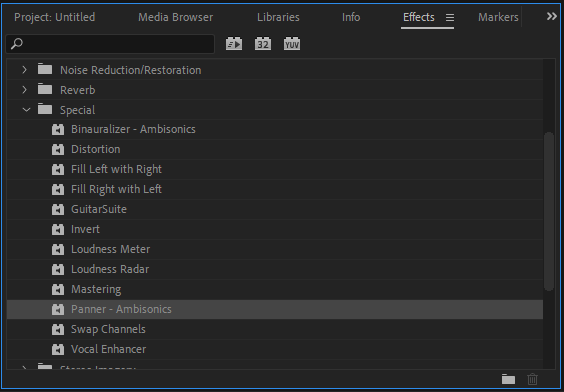564x392 pixels.
Task: Click the Panner - Ambisonics effect icon
Action: 58,309
